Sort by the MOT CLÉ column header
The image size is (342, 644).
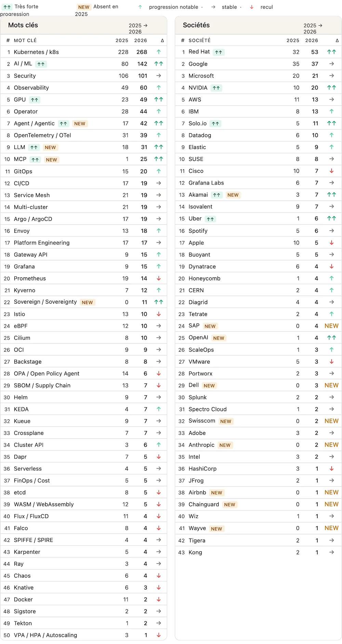click(x=25, y=40)
